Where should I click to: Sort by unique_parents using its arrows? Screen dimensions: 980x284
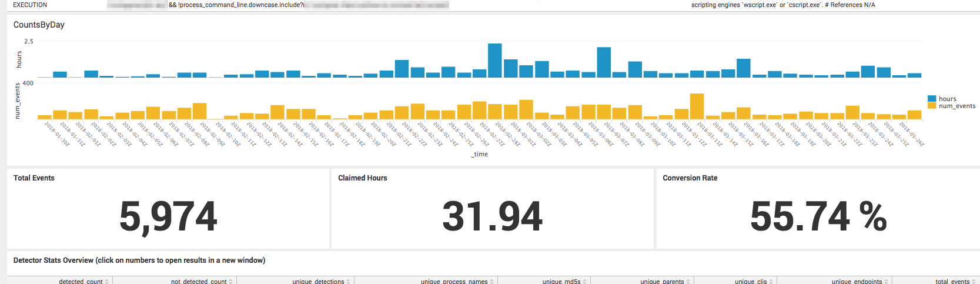pyautogui.click(x=688, y=282)
